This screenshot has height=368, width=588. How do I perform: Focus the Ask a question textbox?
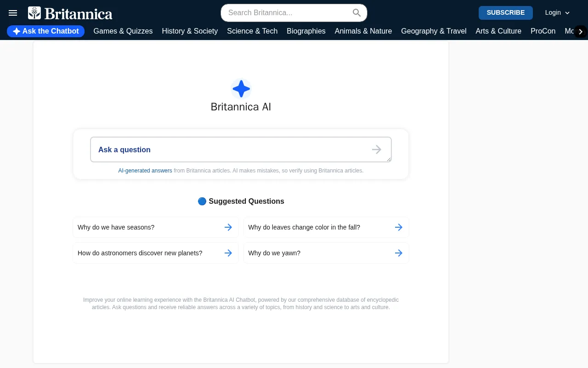click(x=241, y=149)
